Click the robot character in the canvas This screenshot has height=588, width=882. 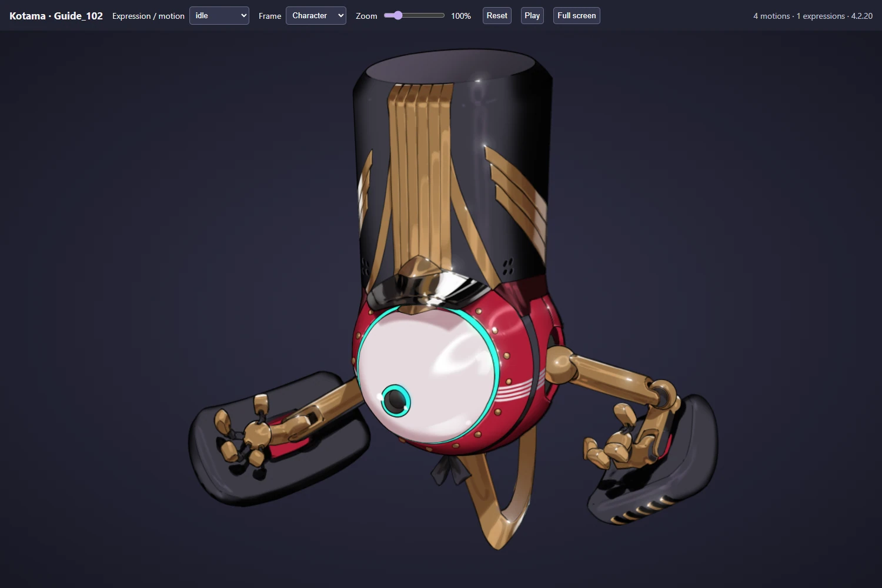[x=453, y=300]
